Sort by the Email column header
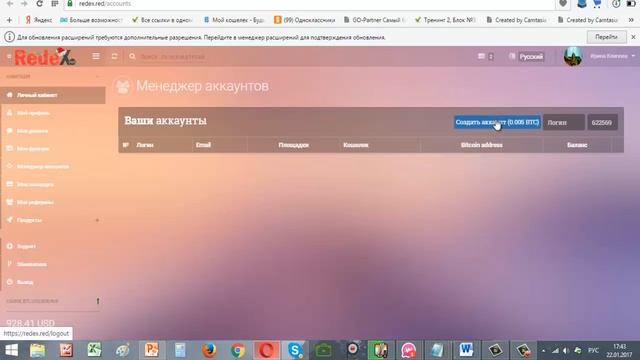The image size is (640, 360). point(203,145)
